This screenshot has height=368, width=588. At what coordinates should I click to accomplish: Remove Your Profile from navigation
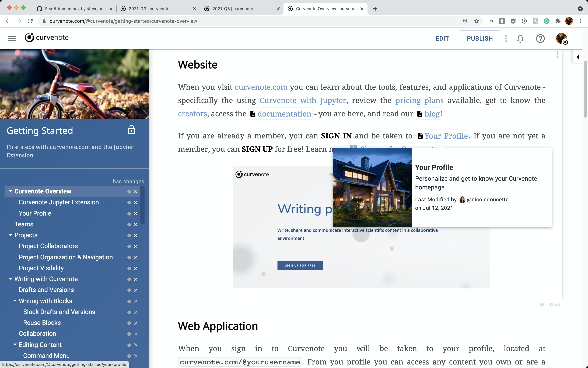(x=136, y=213)
